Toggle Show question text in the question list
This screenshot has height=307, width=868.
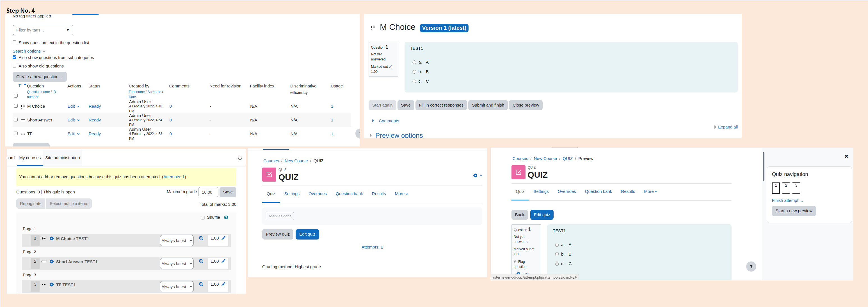(15, 42)
